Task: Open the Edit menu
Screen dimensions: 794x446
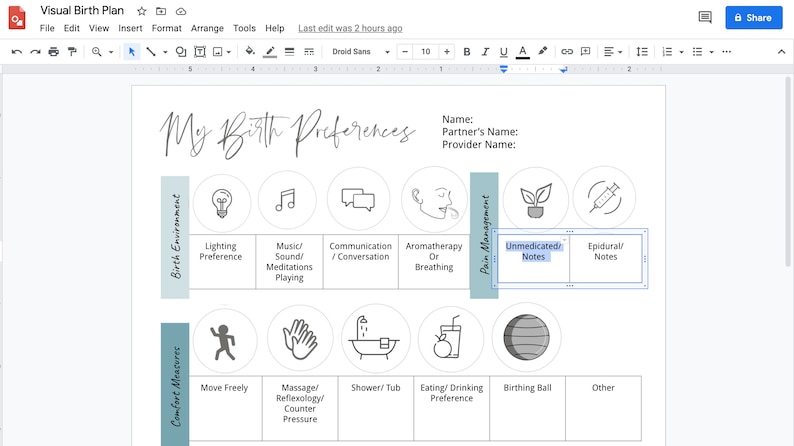Action: tap(71, 28)
